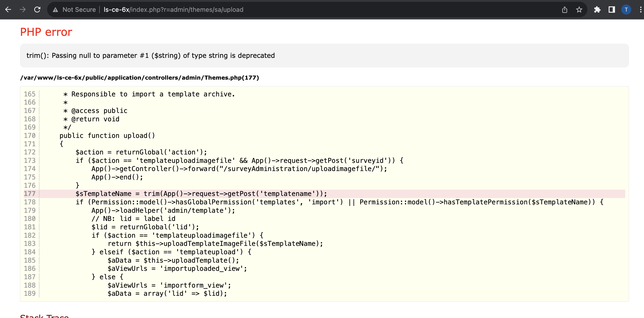Click highlighted line number 177
The height and width of the screenshot is (318, 644).
click(29, 194)
